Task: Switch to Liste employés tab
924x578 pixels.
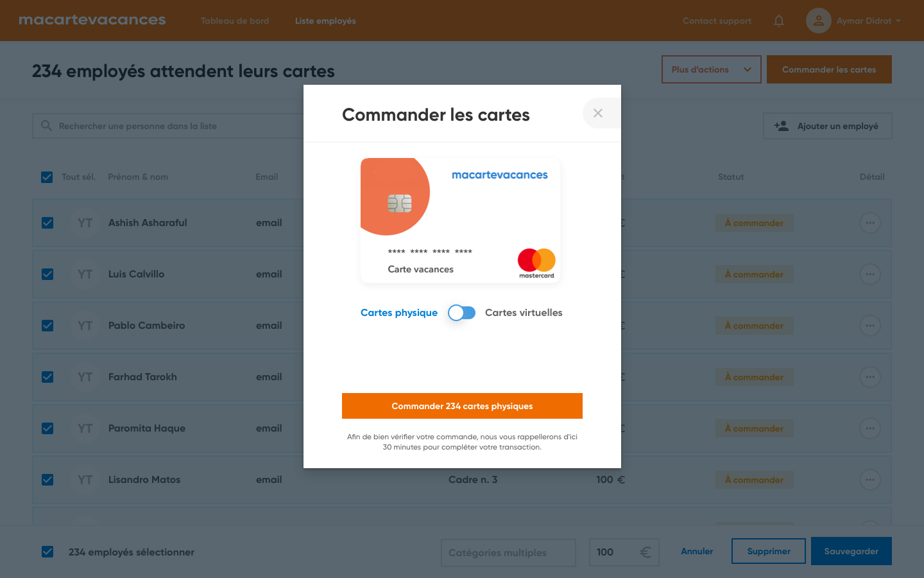Action: point(325,21)
